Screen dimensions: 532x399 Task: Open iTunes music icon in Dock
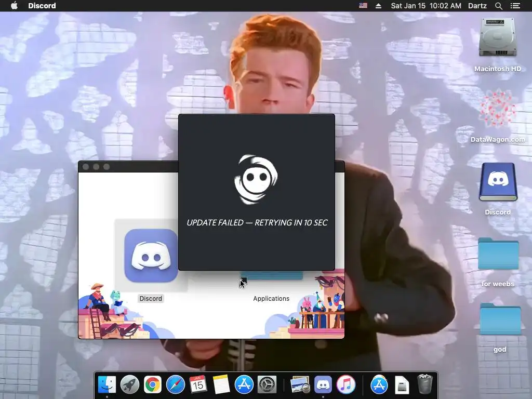345,384
